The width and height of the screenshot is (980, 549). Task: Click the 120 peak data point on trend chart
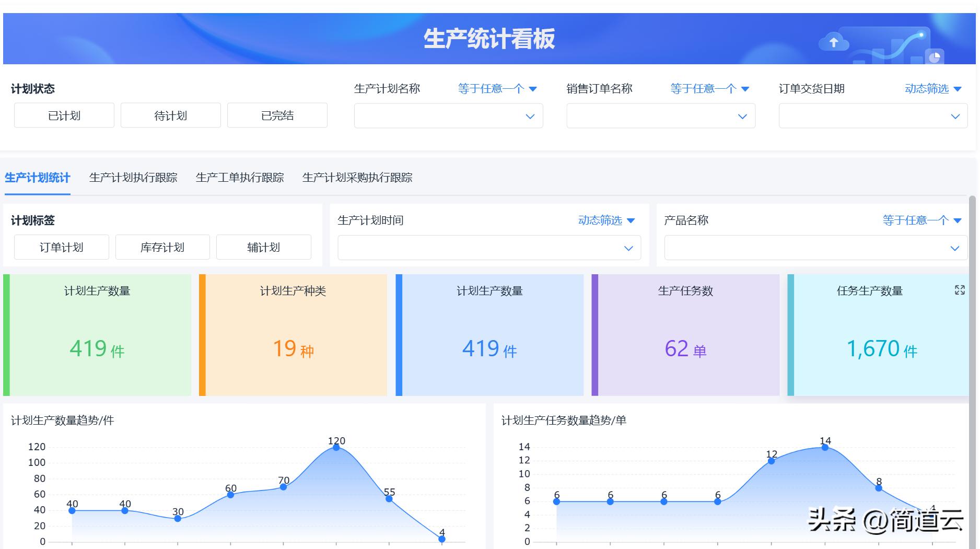tap(336, 447)
